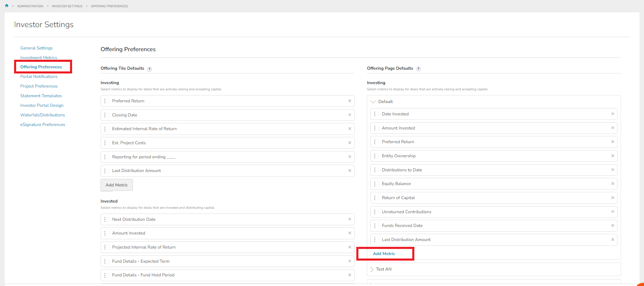
Task: Remove Entity Ownership metric
Action: pos(613,156)
